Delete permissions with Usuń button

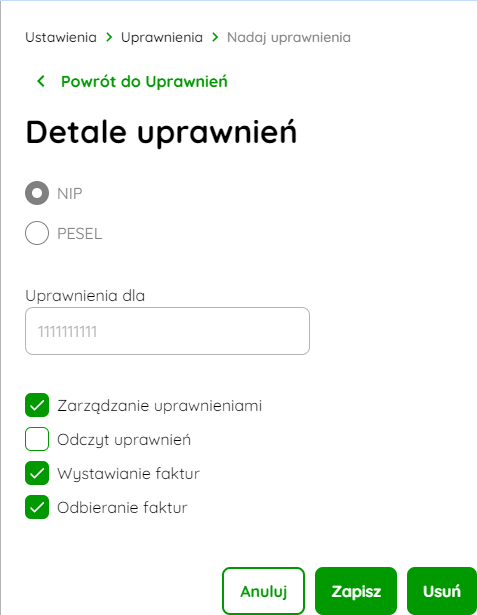click(442, 591)
